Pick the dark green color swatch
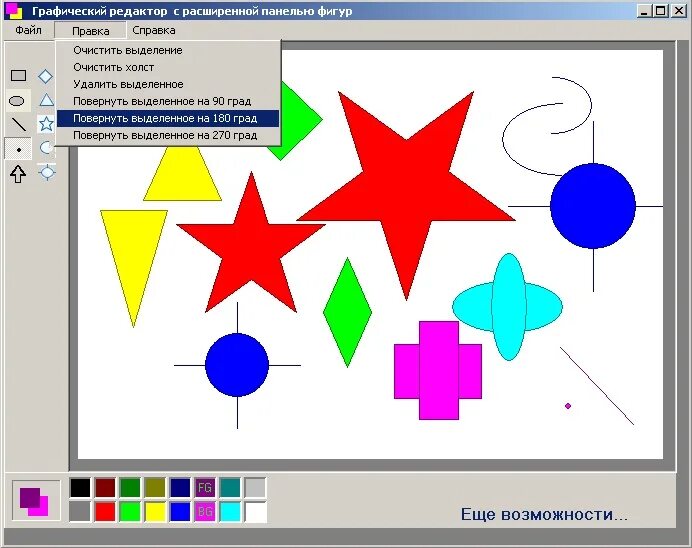Viewport: 692px width, 548px height. (x=130, y=488)
